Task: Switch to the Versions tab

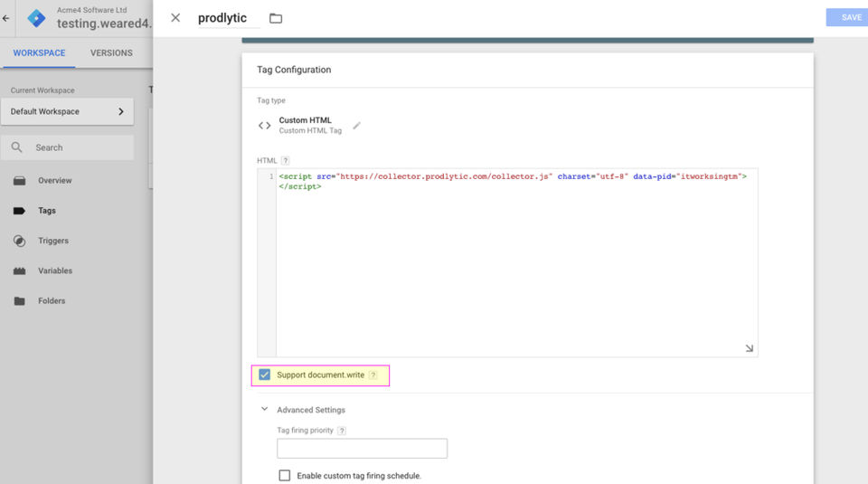Action: [111, 52]
